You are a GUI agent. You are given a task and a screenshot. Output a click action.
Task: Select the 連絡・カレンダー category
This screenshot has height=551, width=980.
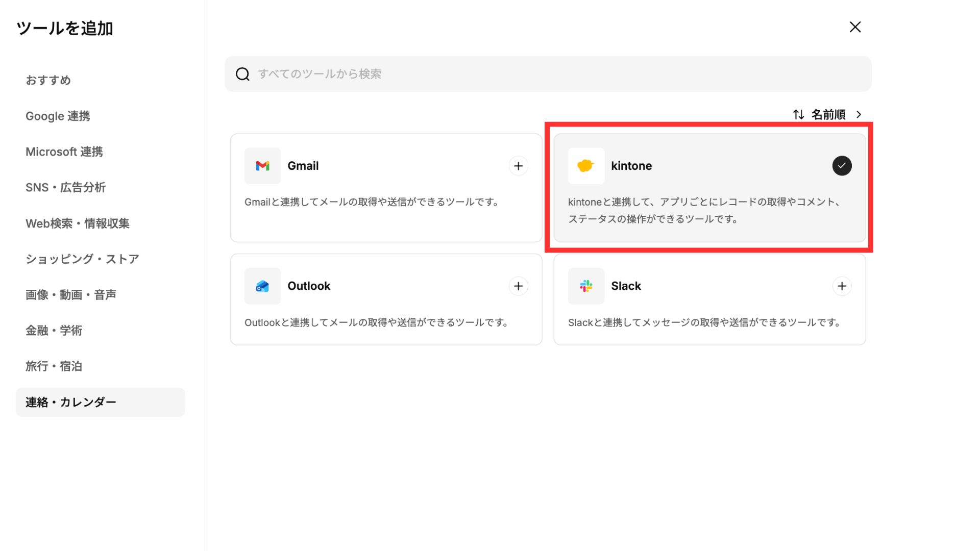(x=71, y=403)
